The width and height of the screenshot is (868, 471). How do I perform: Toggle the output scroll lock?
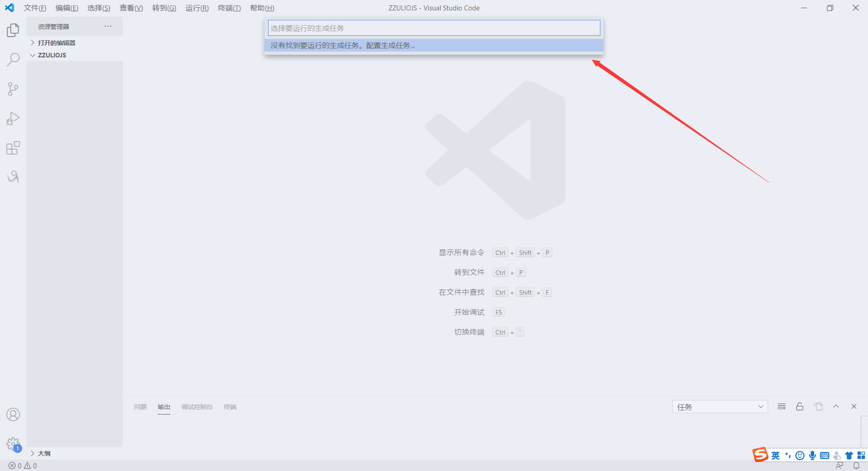[800, 407]
